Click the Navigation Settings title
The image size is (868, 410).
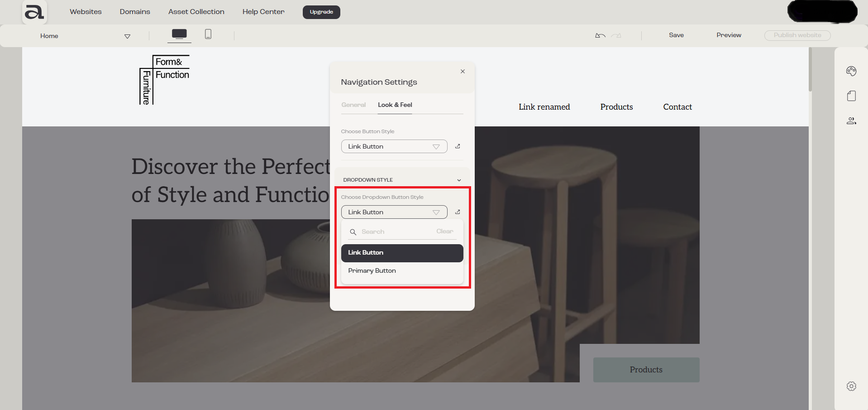tap(379, 82)
